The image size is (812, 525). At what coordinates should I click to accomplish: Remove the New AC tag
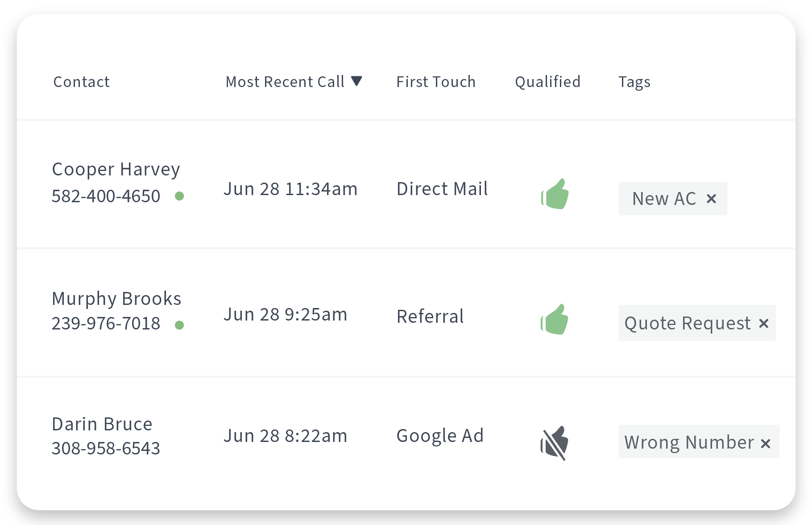[x=712, y=199]
